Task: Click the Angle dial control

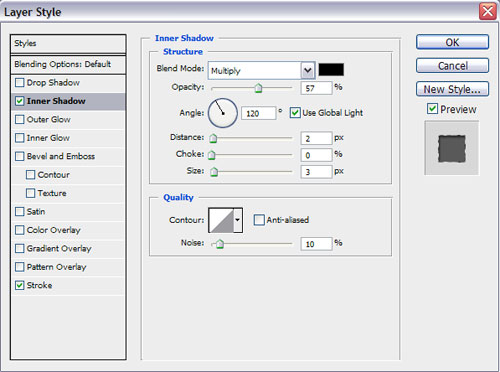Action: click(223, 113)
